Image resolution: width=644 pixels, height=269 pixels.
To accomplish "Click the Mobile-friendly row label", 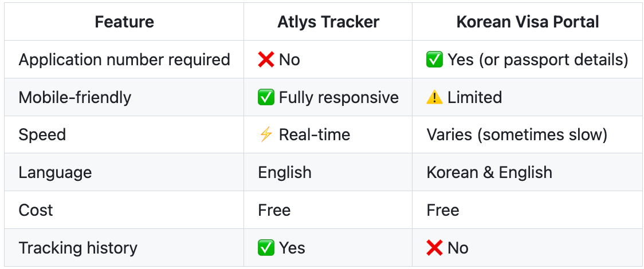I will 74,98.
